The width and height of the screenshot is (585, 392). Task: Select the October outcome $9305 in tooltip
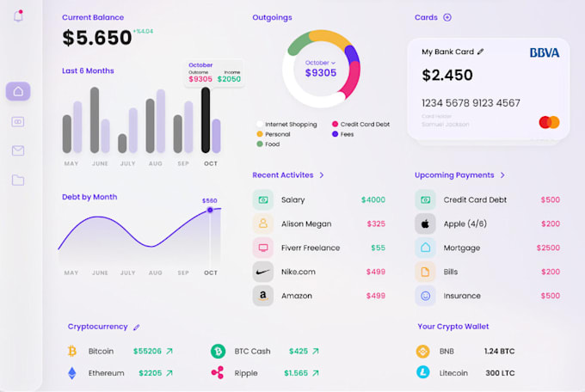click(x=200, y=79)
